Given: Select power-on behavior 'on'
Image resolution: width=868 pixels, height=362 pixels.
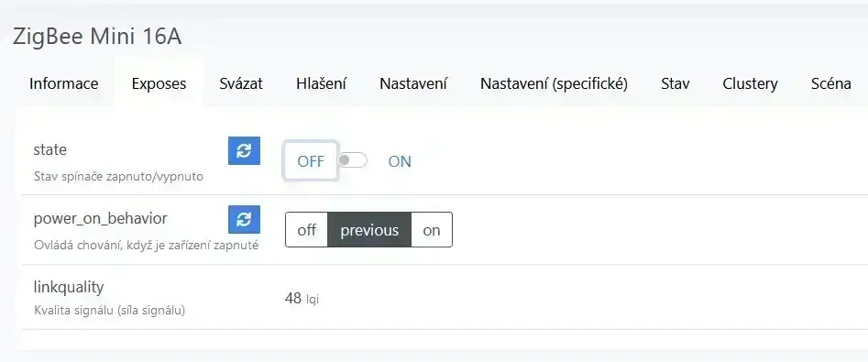Looking at the screenshot, I should pyautogui.click(x=432, y=230).
